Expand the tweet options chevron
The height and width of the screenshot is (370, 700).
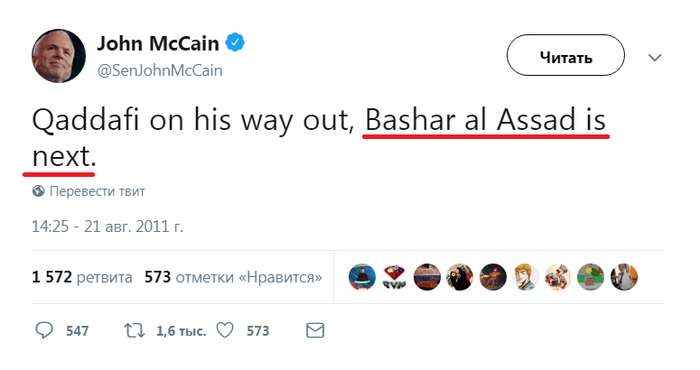(654, 58)
